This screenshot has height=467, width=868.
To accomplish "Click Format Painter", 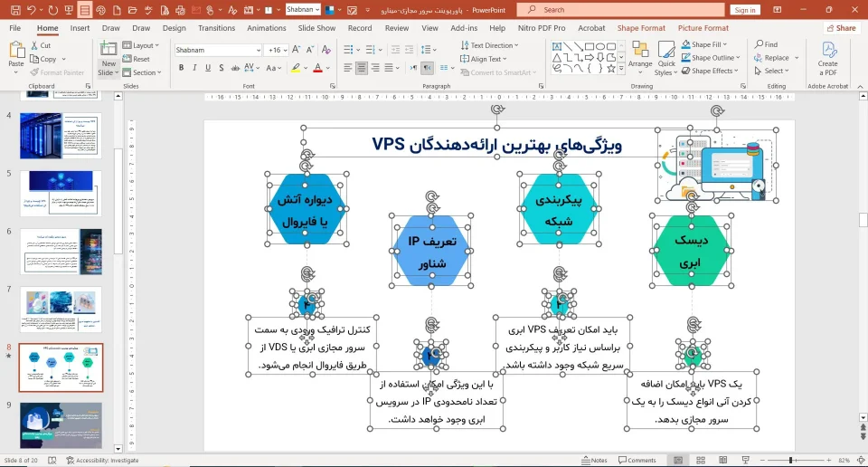I will [x=57, y=72].
